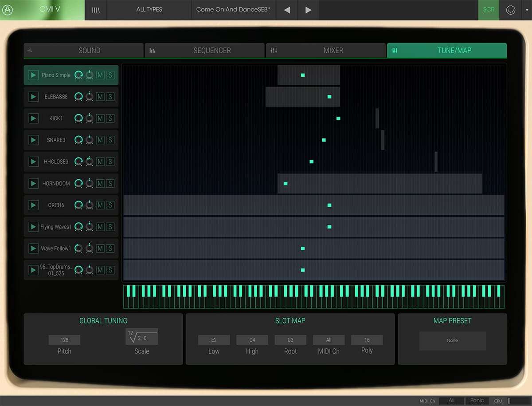Go to the next preset with the right arrow
Image resolution: width=532 pixels, height=406 pixels.
[308, 9]
